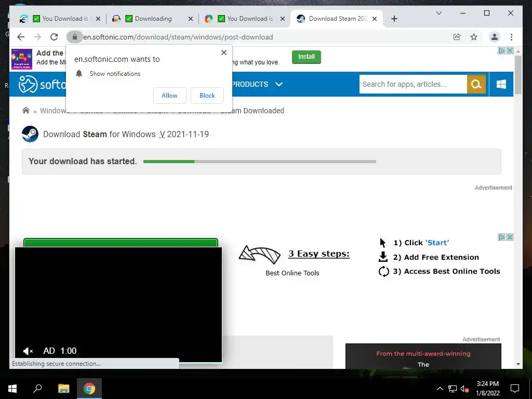Reload the Softonic page
The width and height of the screenshot is (532, 399).
(x=54, y=37)
